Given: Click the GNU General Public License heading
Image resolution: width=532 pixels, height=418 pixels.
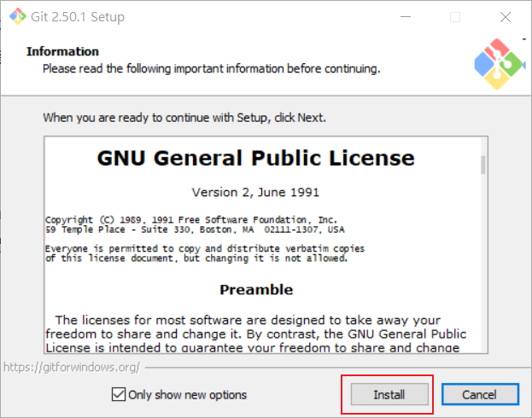Looking at the screenshot, I should point(256,158).
